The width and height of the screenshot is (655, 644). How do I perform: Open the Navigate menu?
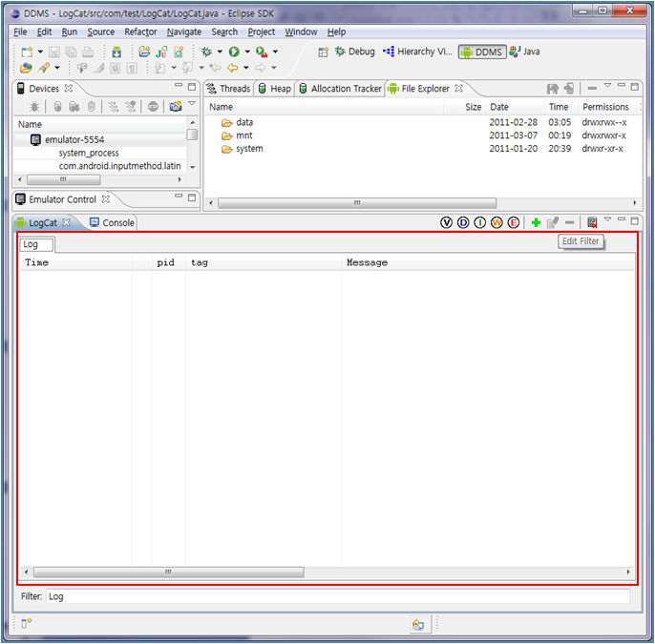coord(183,31)
